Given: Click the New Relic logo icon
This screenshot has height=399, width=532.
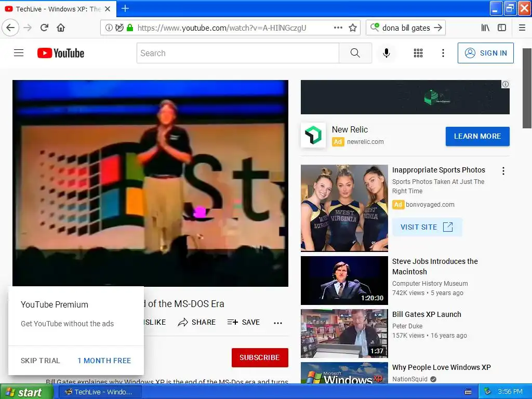Looking at the screenshot, I should coord(313,135).
